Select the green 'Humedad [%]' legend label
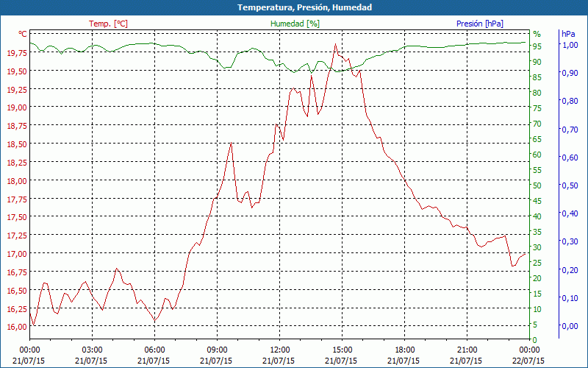Image resolution: width=588 pixels, height=368 pixels. 295,24
